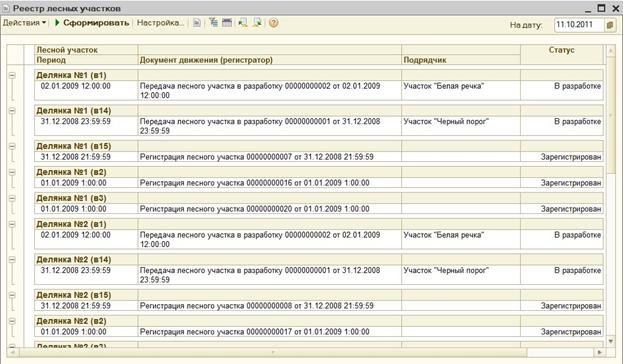Screen dimensions: 623x364
Task: Click the vertical scrollbar down arrow
Action: tap(611, 341)
